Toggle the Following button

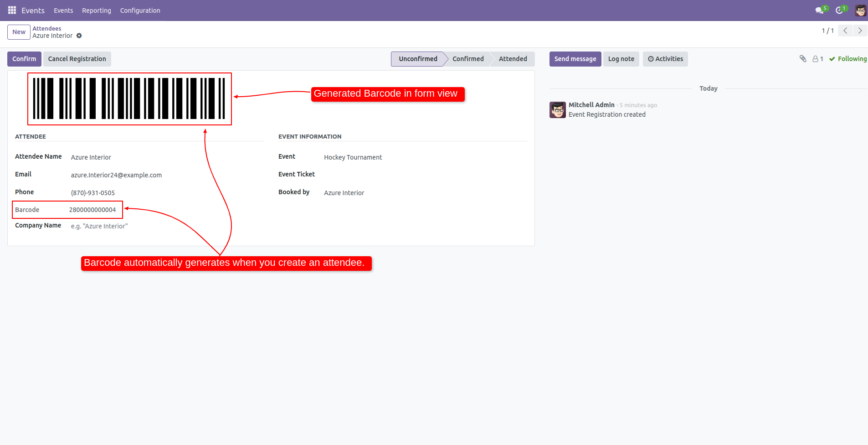pyautogui.click(x=848, y=59)
